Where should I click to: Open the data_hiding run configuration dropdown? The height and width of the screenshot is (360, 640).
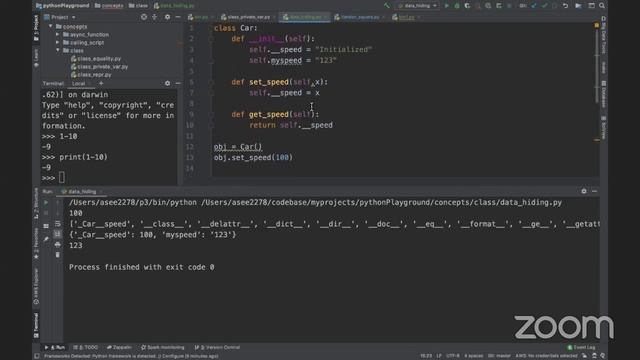tap(417, 6)
